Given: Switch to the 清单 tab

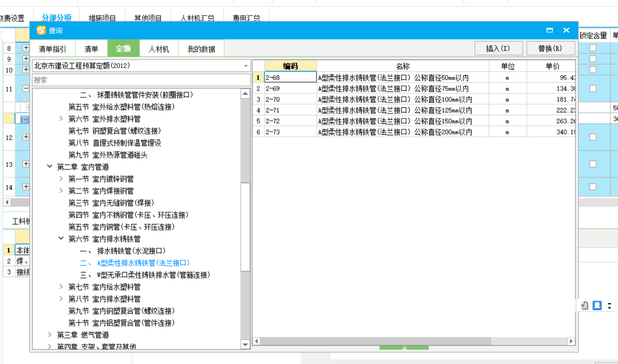Looking at the screenshot, I should [91, 49].
